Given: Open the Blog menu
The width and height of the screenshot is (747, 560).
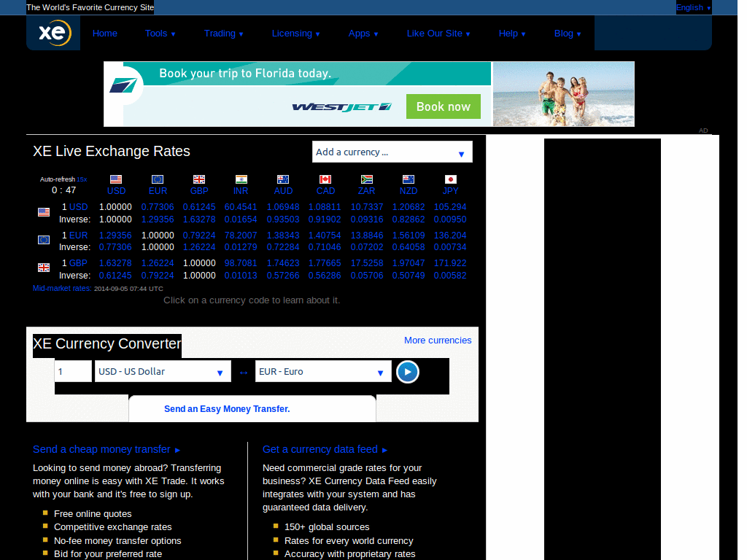Looking at the screenshot, I should [x=568, y=34].
